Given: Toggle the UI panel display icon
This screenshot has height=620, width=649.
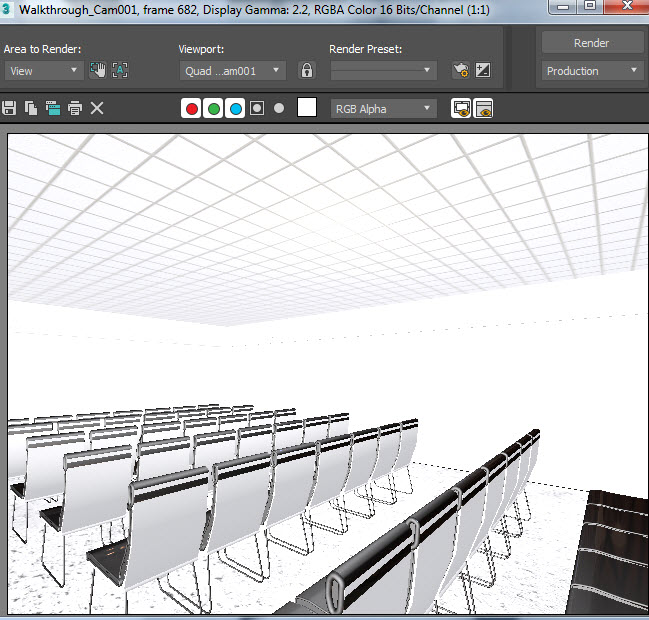Looking at the screenshot, I should (483, 109).
